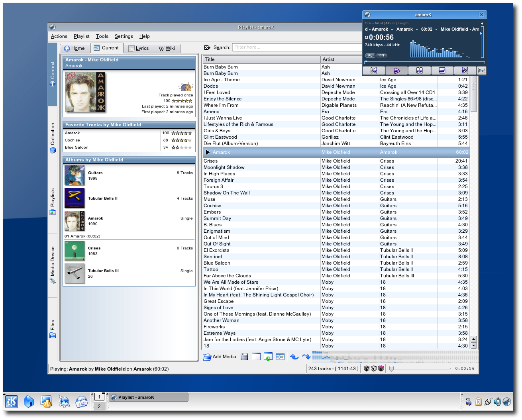Screen dimensions: 522x420
Task: Click the undo arrow in playlist toolbar
Action: [294, 357]
